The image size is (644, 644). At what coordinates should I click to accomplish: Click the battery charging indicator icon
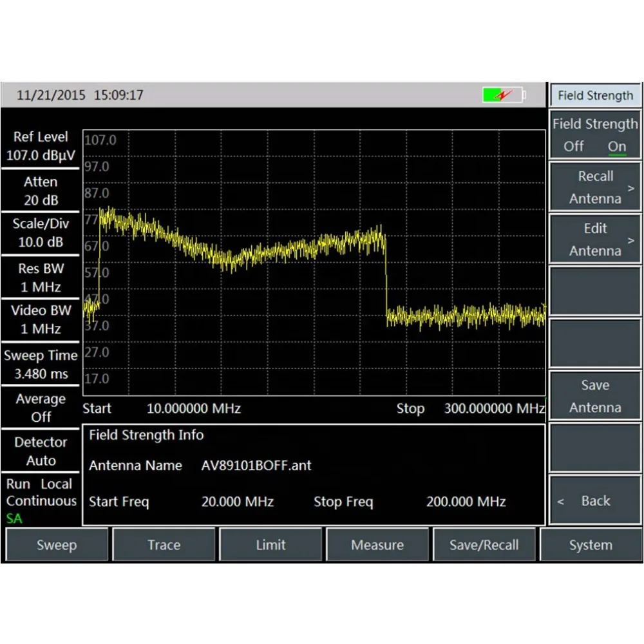tap(504, 95)
